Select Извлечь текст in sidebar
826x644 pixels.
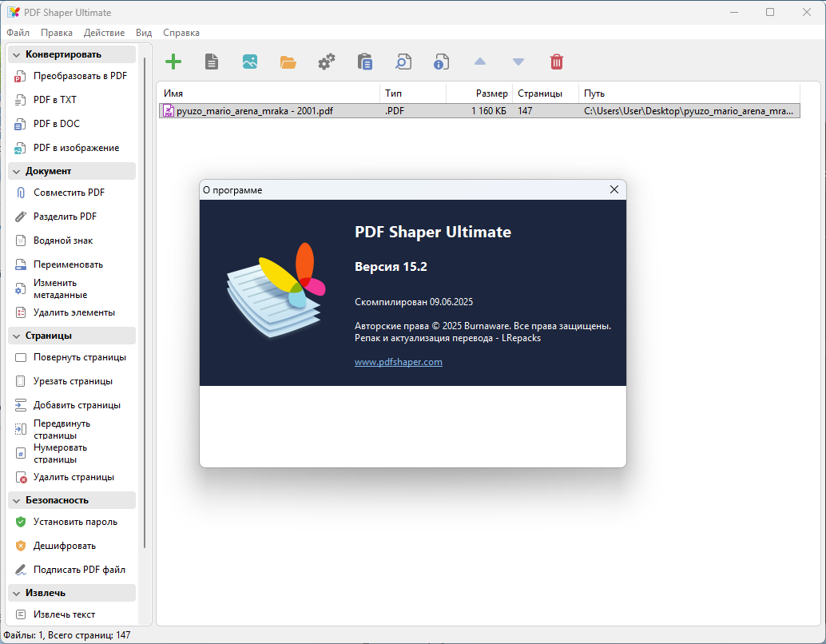pos(72,614)
